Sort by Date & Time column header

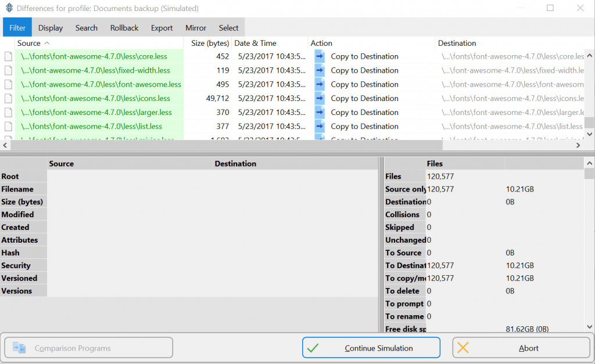click(270, 43)
